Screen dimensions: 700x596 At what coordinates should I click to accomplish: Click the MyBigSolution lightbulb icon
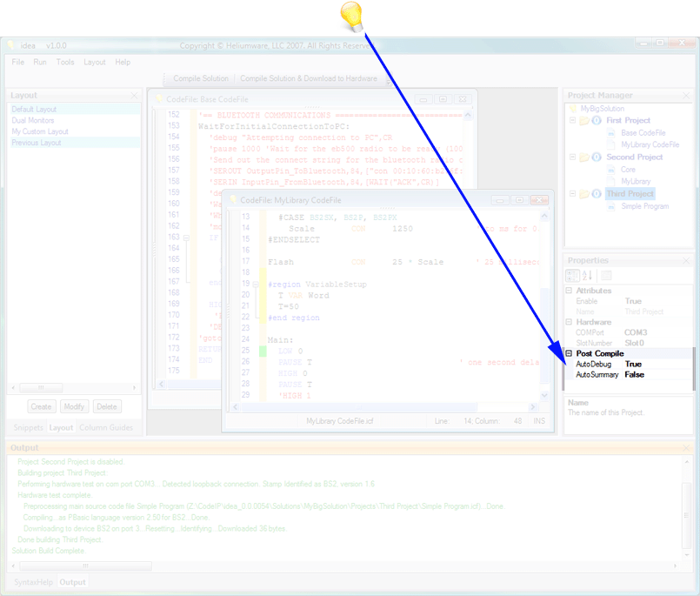574,109
